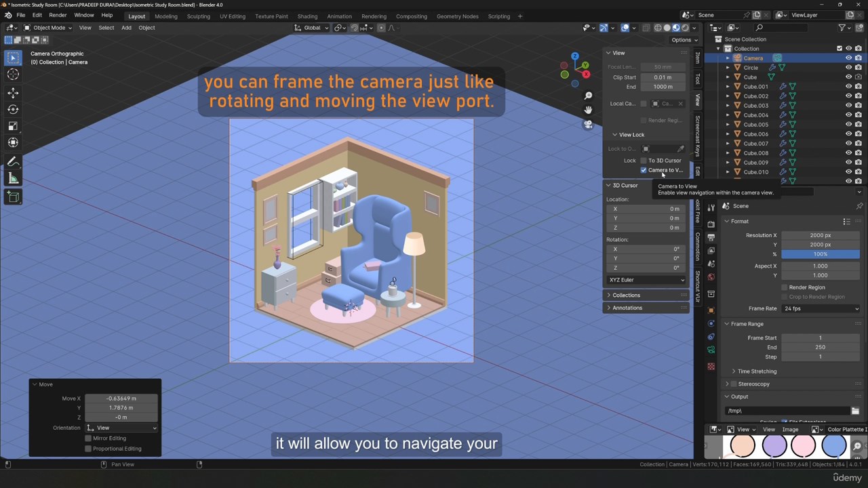Switch to wireframe viewport shading

(x=658, y=28)
